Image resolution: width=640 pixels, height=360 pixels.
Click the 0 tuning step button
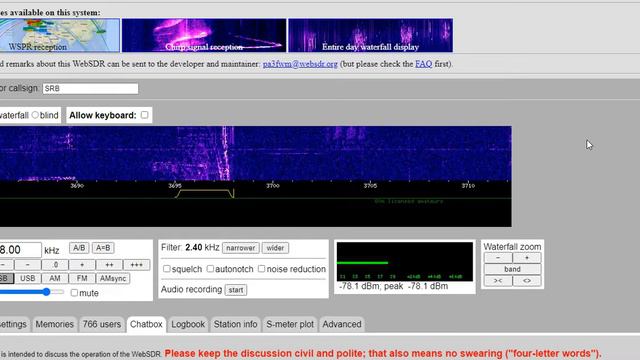pos(55,265)
